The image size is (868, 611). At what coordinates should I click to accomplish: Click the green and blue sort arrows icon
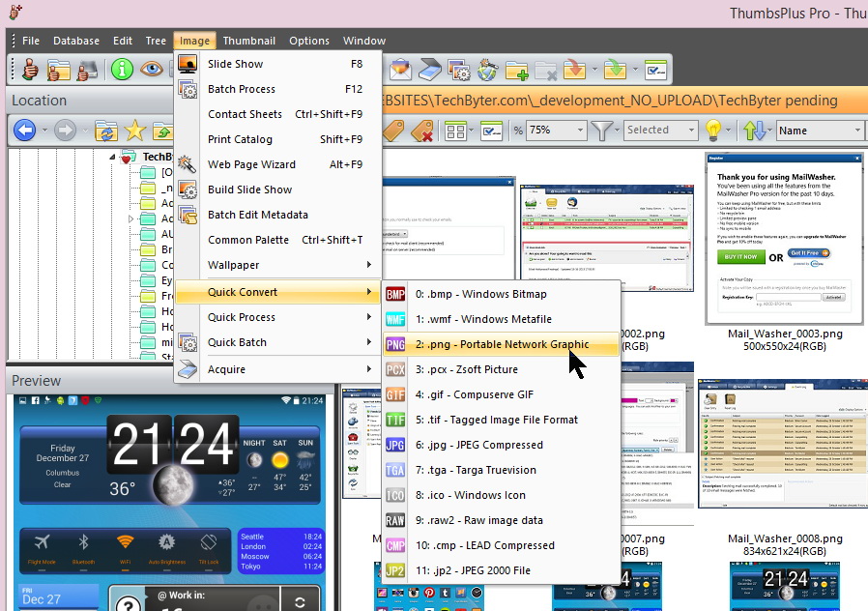click(755, 131)
